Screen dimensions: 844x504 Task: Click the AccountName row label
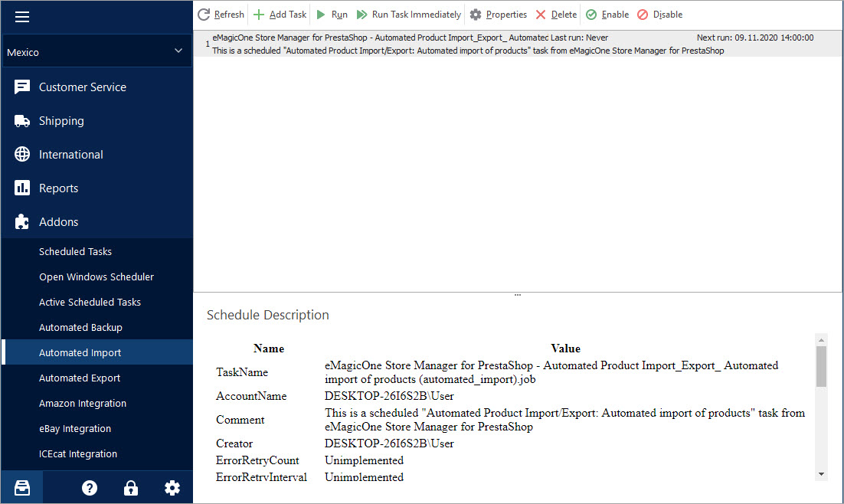point(251,396)
